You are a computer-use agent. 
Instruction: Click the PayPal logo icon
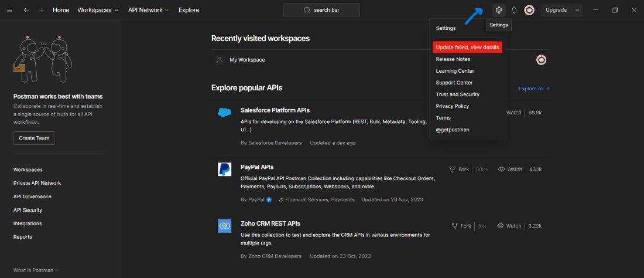click(225, 169)
